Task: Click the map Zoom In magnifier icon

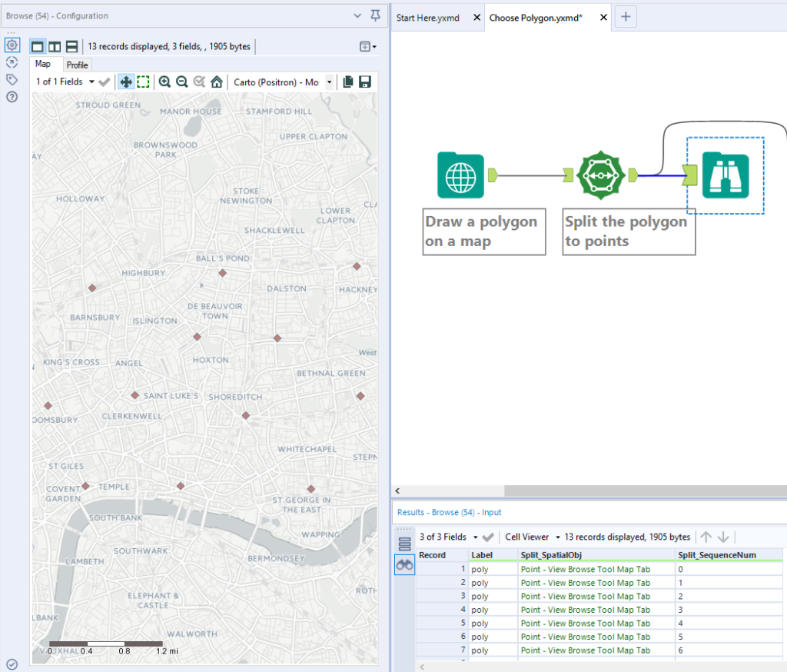Action: tap(164, 82)
